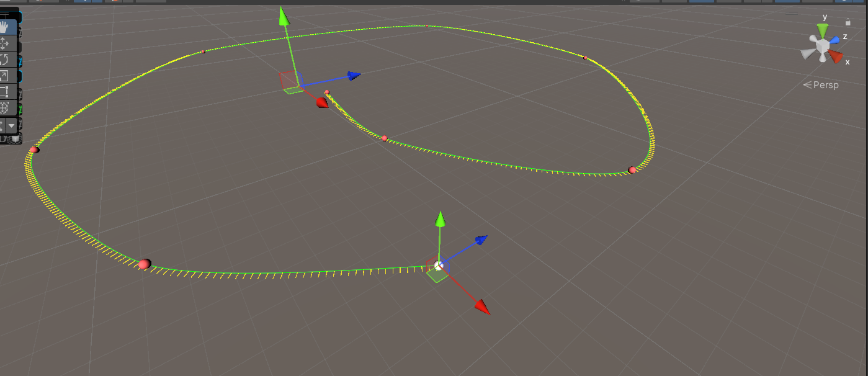Image resolution: width=868 pixels, height=376 pixels.
Task: Select the topmost small spline knot
Action: click(x=427, y=26)
